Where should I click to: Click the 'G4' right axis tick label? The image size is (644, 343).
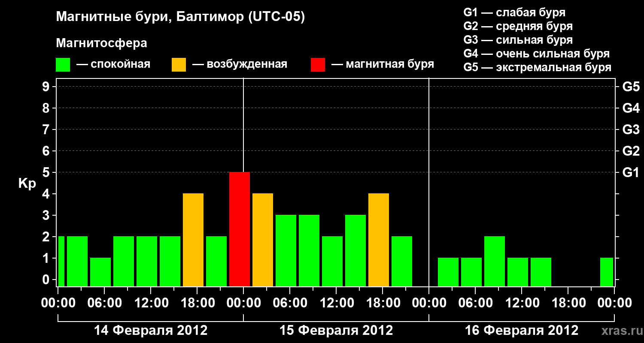631,108
